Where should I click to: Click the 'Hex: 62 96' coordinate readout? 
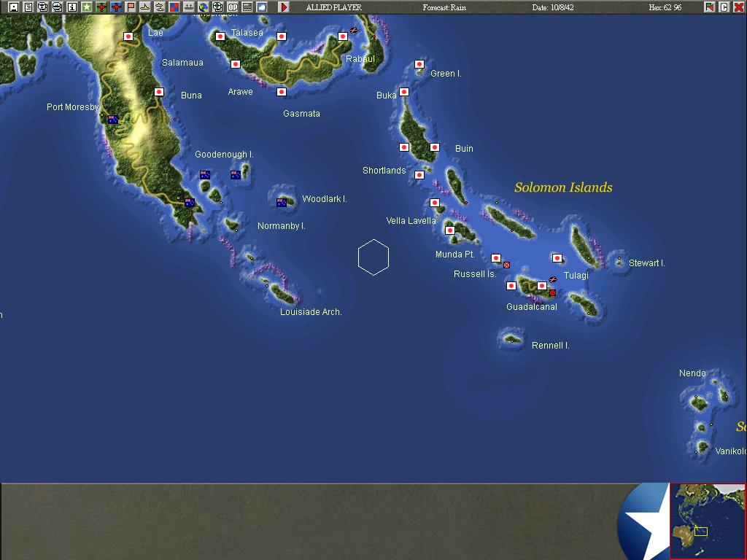click(x=665, y=7)
